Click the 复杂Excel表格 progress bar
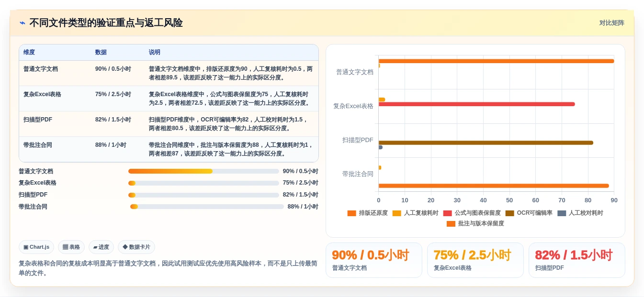Viewport: 644px width, 297px height. (x=203, y=183)
